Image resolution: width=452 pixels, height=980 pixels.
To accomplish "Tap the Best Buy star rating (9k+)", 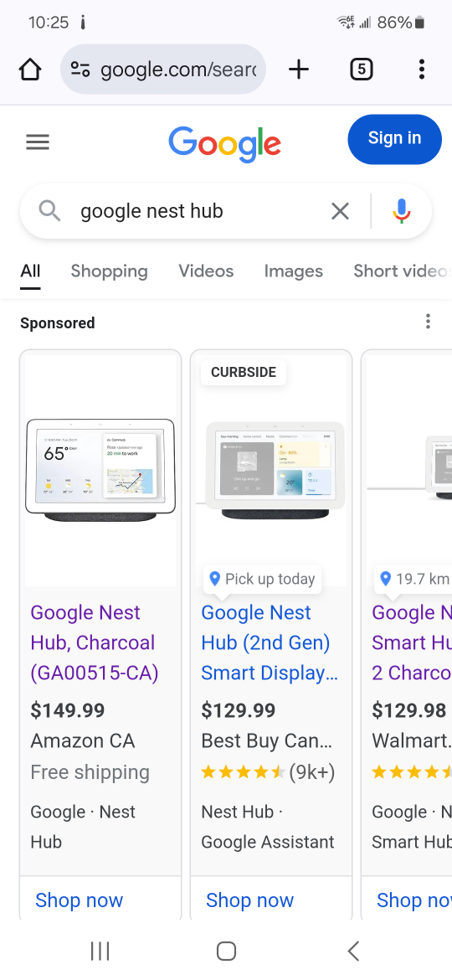I will click(x=268, y=772).
